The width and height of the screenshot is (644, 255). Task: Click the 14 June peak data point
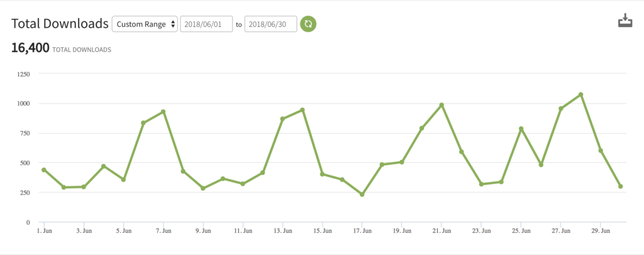303,110
